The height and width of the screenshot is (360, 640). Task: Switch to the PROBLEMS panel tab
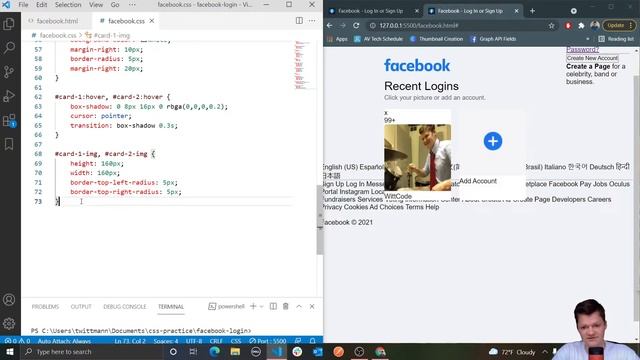pyautogui.click(x=45, y=307)
